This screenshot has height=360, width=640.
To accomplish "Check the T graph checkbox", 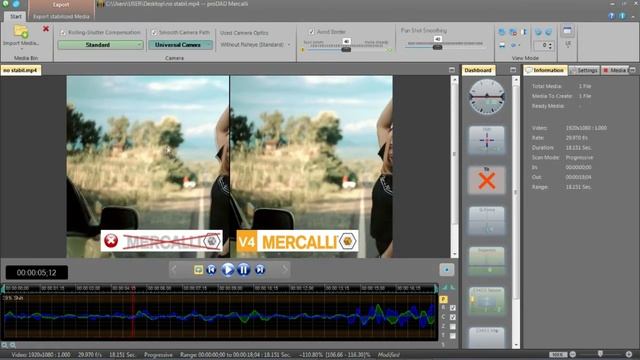I will click(453, 336).
